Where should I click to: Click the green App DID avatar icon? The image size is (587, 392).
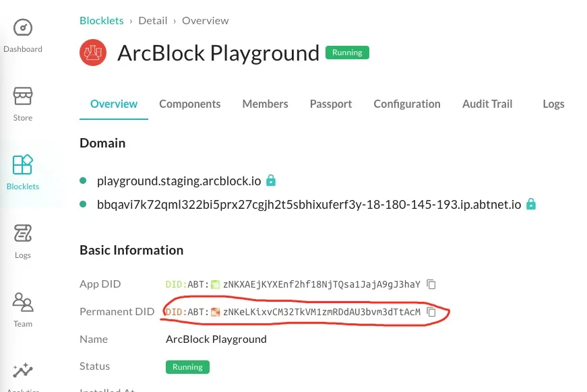(x=215, y=285)
